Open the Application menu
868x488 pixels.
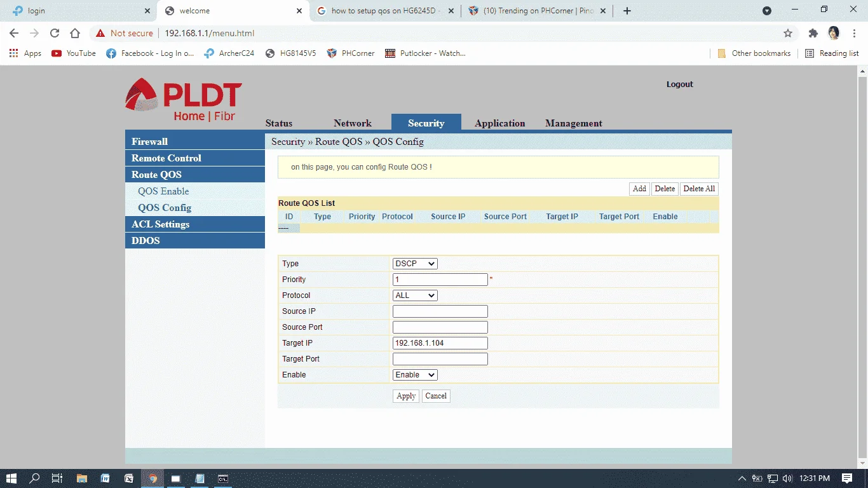tap(500, 123)
